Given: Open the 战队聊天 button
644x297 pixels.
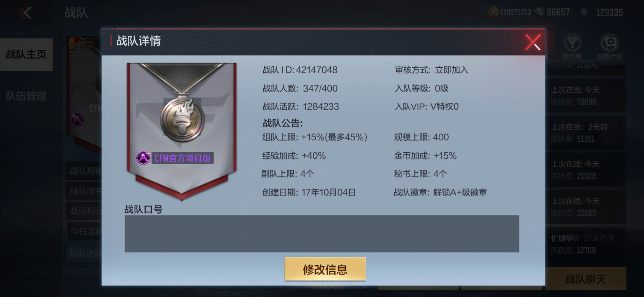Looking at the screenshot, I should click(x=586, y=279).
